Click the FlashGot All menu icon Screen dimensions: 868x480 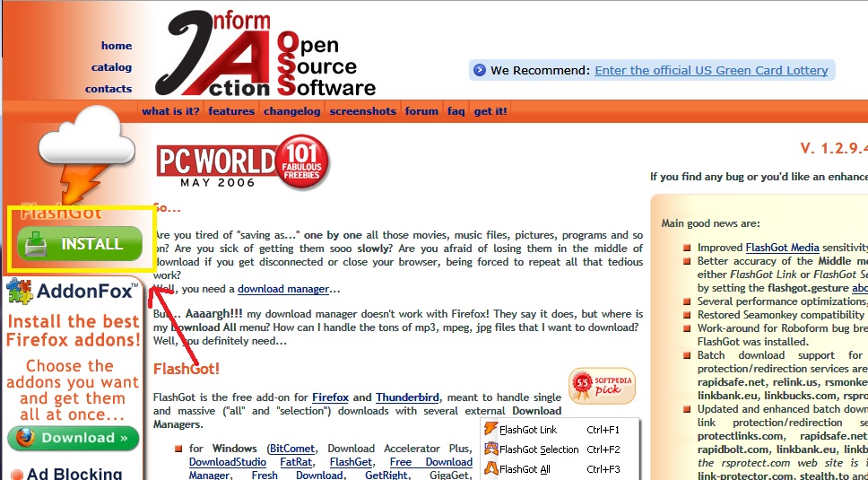490,468
